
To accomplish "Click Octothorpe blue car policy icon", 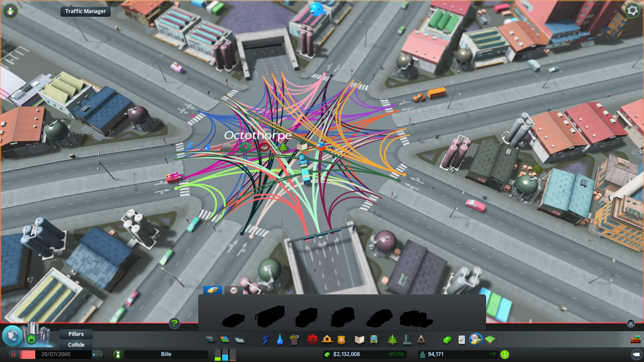I will point(321,146).
